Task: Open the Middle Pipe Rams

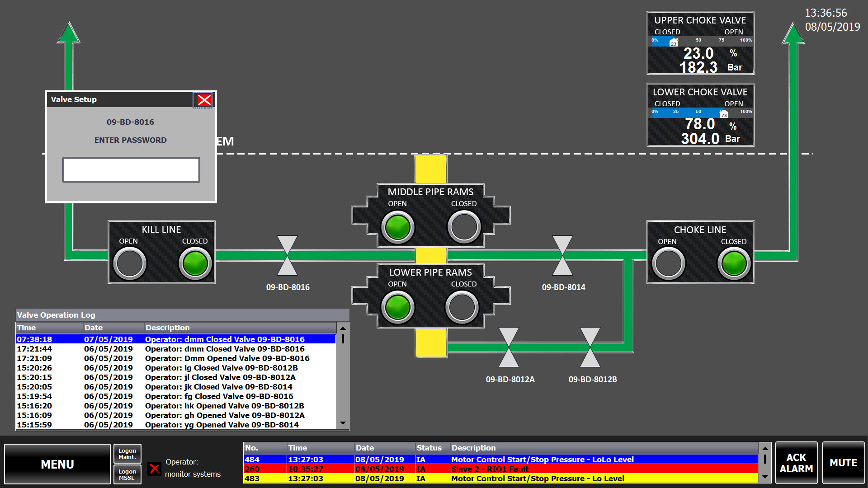Action: [397, 227]
